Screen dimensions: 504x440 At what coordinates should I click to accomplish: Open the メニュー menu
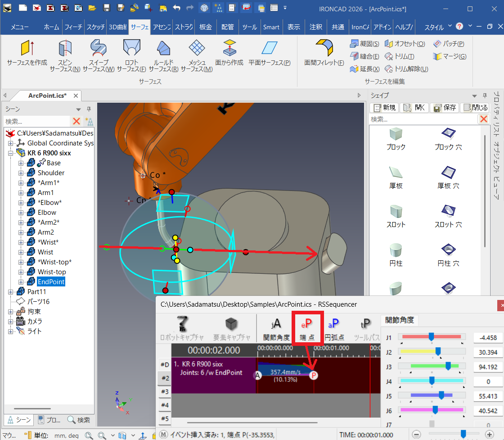[20, 27]
